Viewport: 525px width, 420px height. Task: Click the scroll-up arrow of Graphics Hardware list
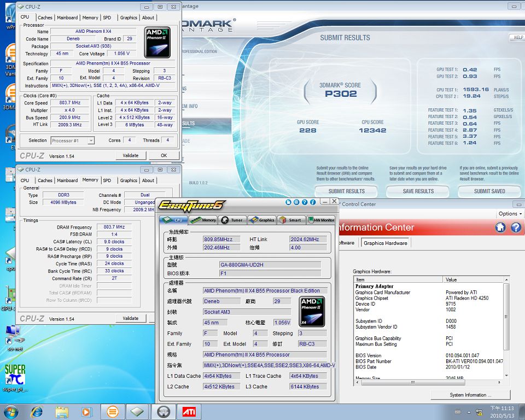coord(506,279)
